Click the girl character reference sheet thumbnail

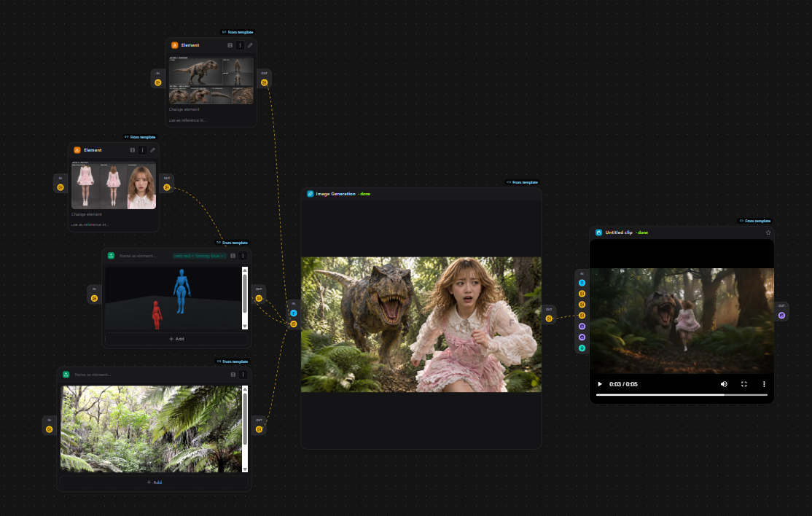[x=114, y=185]
